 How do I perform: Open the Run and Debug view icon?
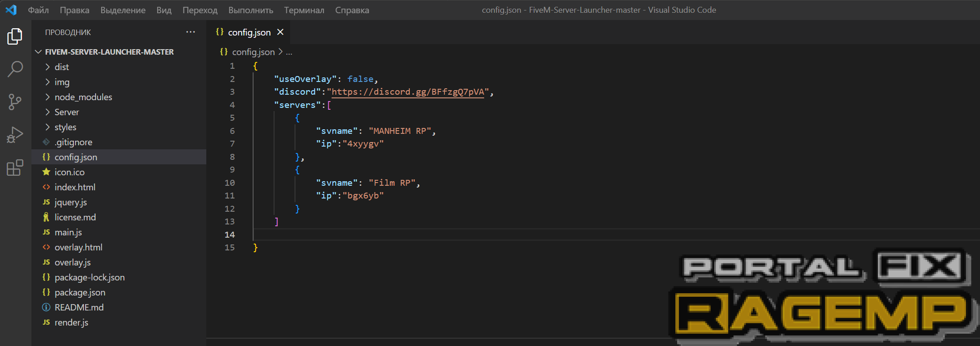click(x=15, y=135)
